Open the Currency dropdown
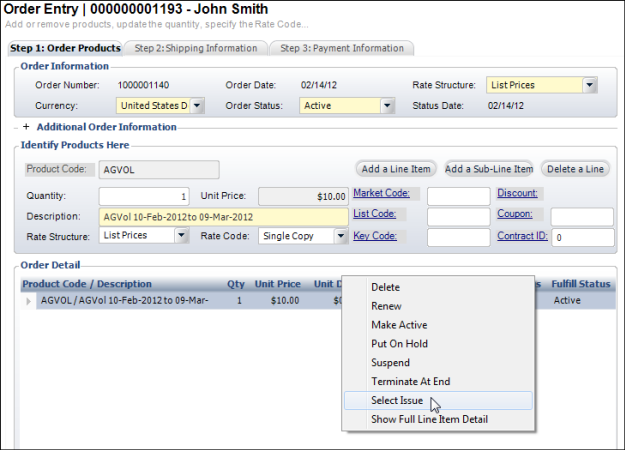Screen dimensions: 625x450 197,105
